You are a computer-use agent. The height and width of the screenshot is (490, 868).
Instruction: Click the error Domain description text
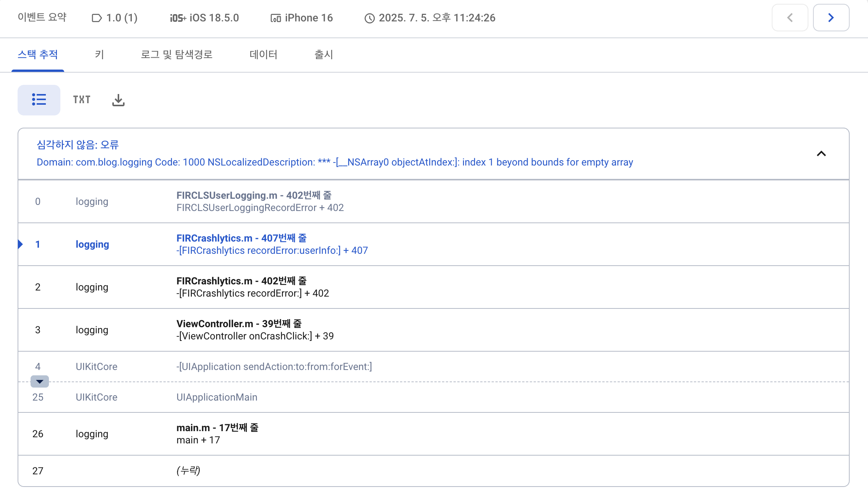tap(335, 162)
